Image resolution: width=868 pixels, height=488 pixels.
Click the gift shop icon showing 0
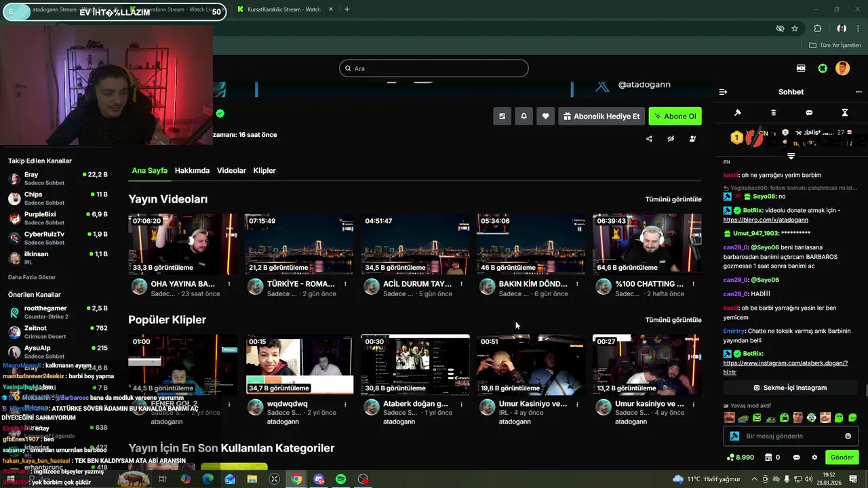coord(772,457)
